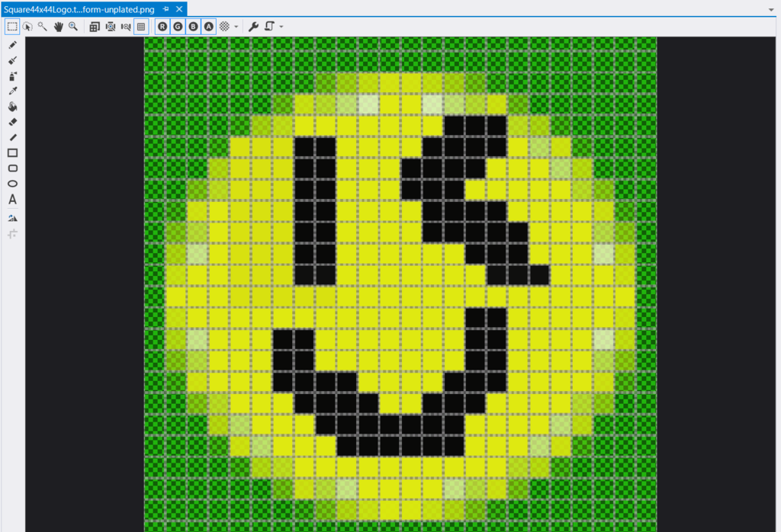Click Zoom to Width icon
Viewport: 781px width, 532px height.
[x=126, y=27]
